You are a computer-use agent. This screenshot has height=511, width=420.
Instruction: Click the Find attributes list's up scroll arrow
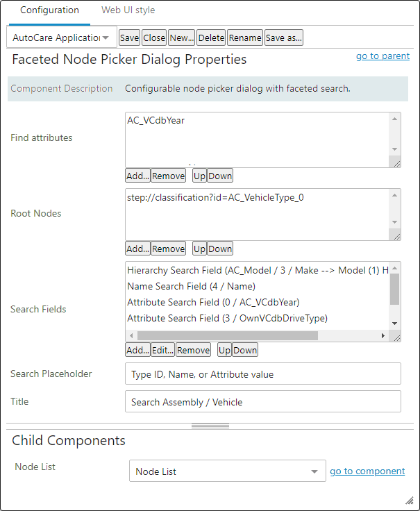coord(394,119)
